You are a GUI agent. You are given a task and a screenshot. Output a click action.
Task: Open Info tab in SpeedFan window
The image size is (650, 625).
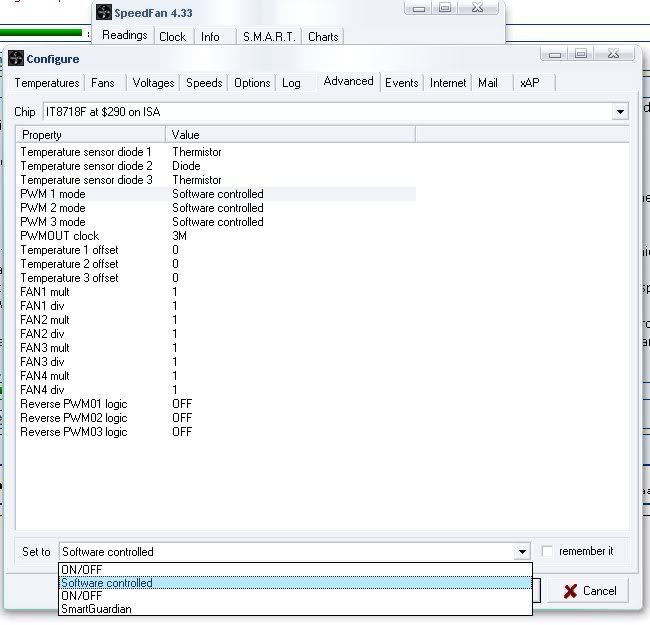(210, 37)
